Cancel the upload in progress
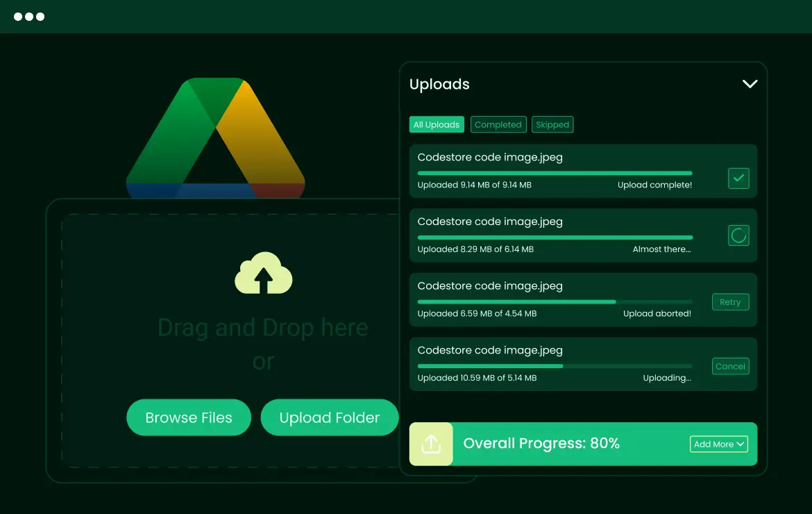This screenshot has width=812, height=514. point(730,366)
